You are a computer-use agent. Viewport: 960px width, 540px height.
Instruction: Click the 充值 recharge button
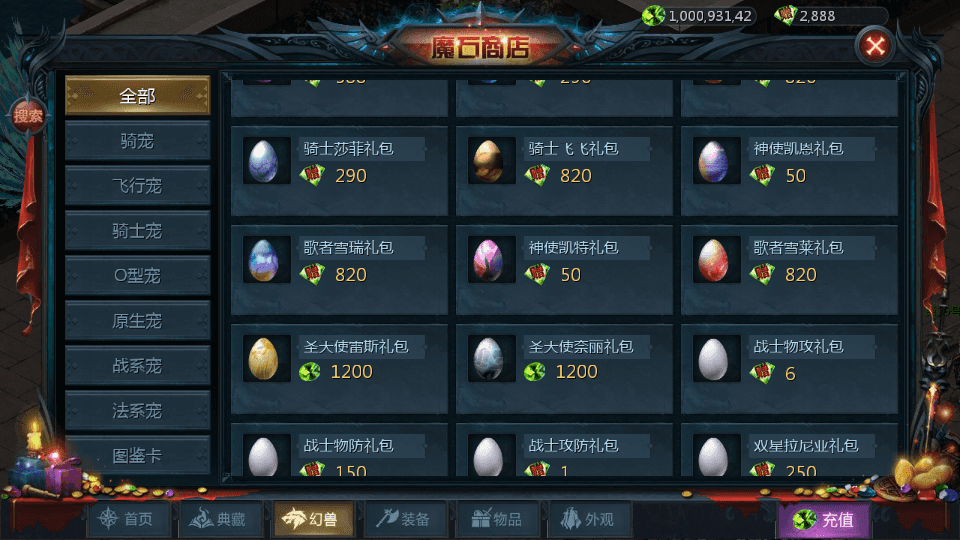coord(824,520)
